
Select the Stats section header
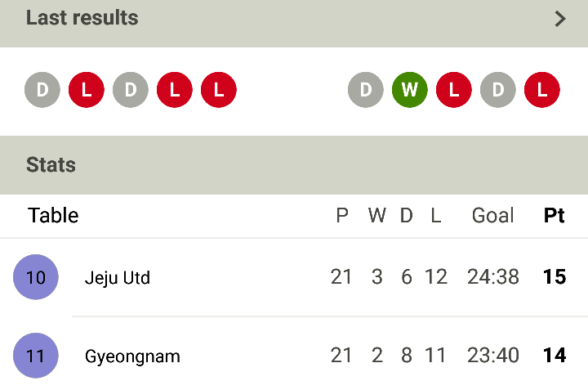click(x=294, y=165)
